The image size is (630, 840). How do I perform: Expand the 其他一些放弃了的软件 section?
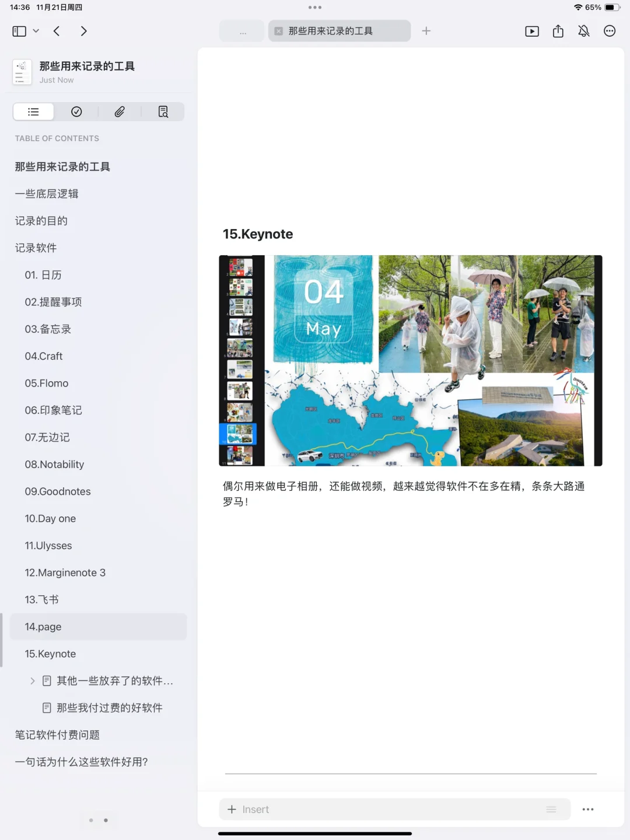click(x=32, y=680)
